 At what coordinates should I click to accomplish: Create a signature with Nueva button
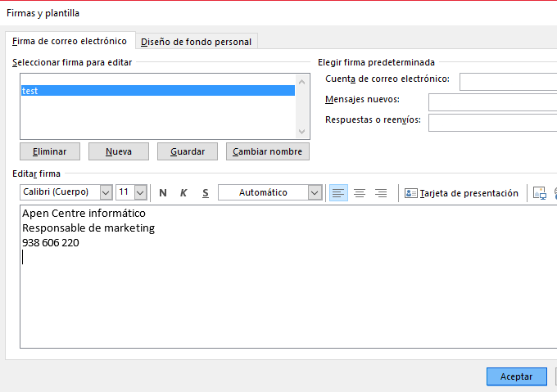pos(119,151)
